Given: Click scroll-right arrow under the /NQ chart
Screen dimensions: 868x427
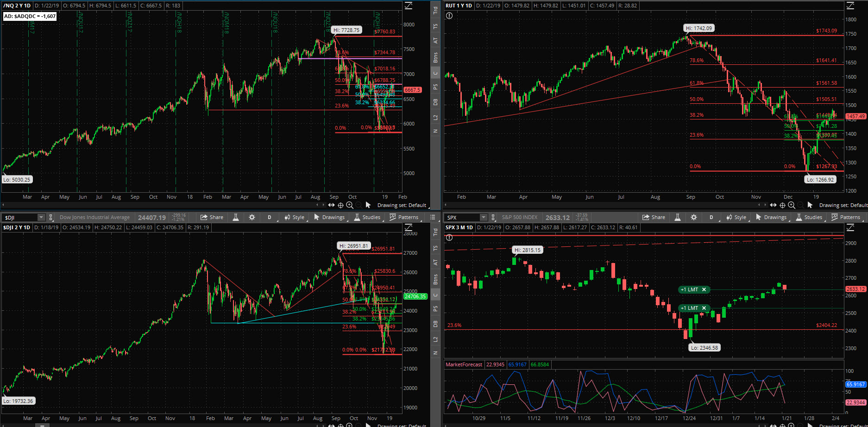Looking at the screenshot, I should (x=323, y=205).
